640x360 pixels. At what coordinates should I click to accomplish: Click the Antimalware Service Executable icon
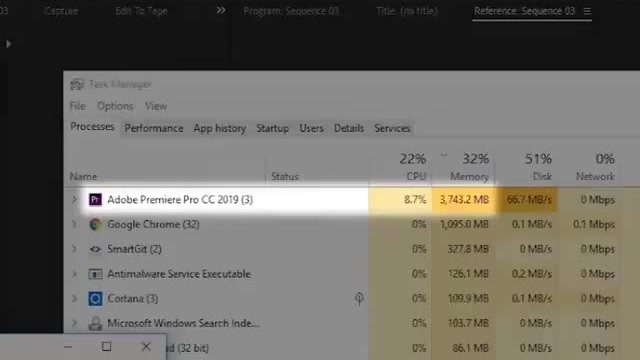pos(95,274)
